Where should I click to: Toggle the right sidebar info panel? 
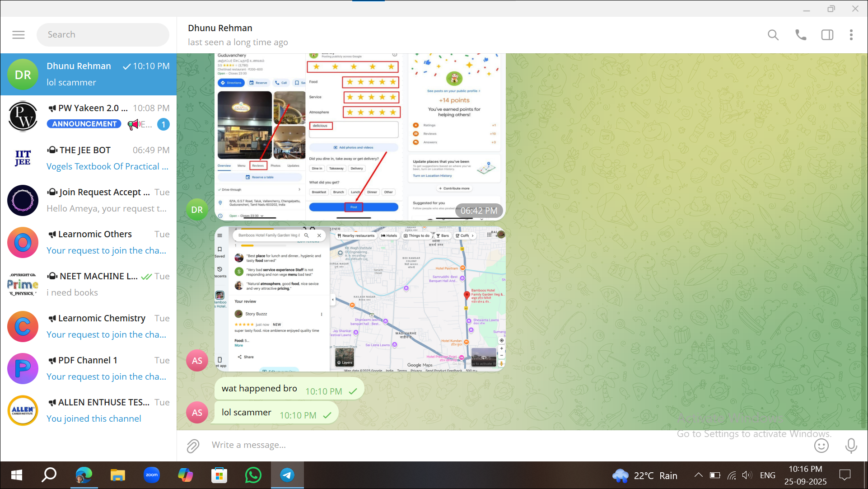point(827,35)
